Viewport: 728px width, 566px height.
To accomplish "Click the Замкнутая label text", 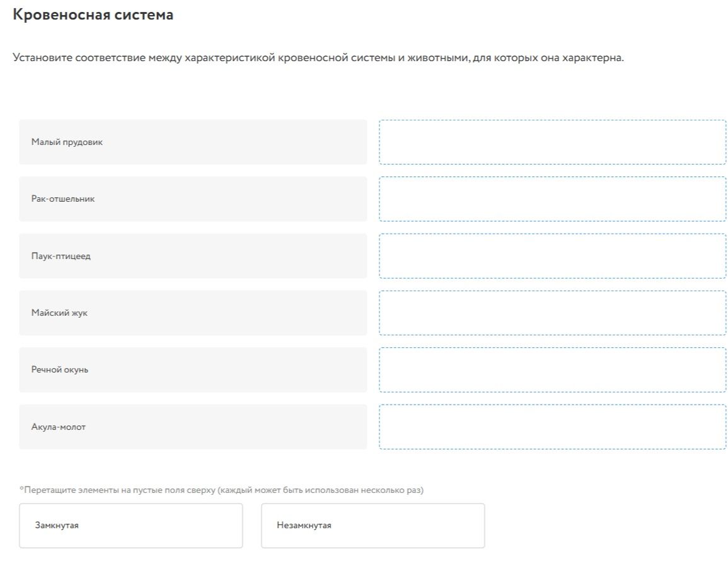I will pos(57,526).
